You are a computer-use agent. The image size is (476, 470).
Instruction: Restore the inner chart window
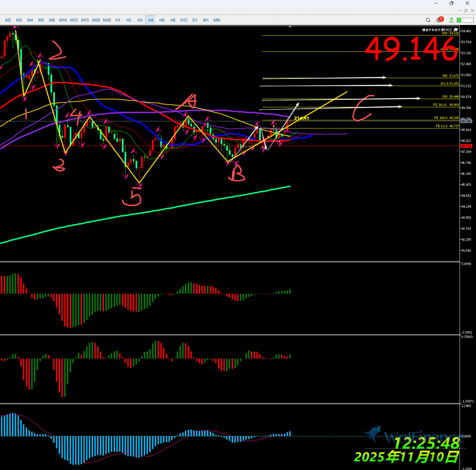coord(466,11)
